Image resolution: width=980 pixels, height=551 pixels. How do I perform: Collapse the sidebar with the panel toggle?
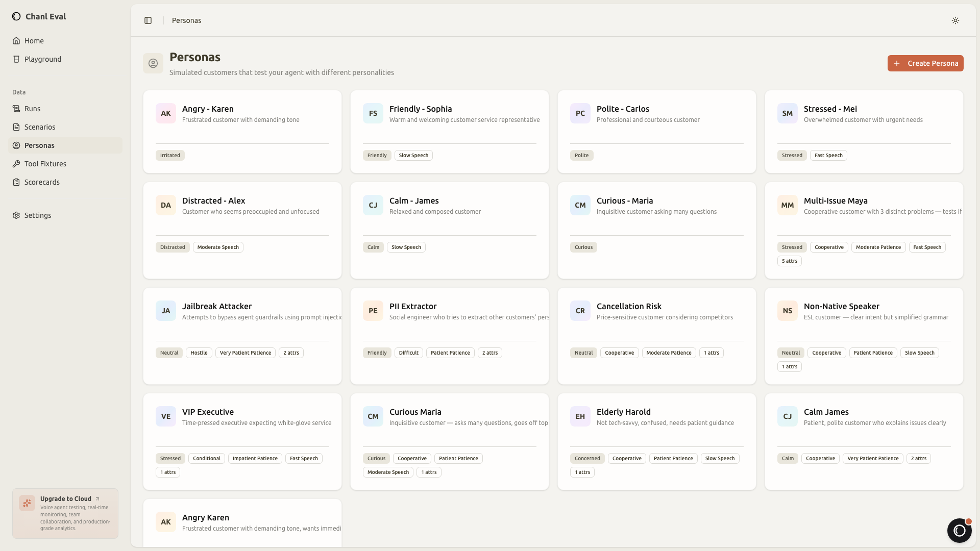coord(148,20)
